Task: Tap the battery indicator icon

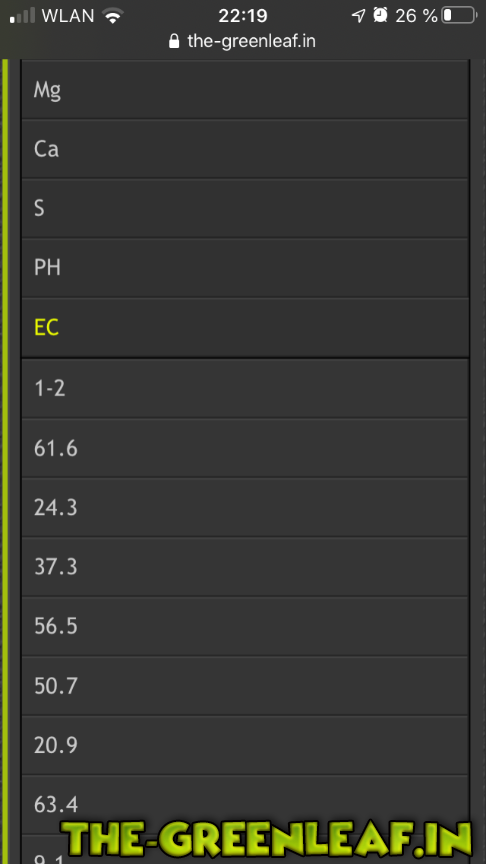Action: pyautogui.click(x=459, y=15)
